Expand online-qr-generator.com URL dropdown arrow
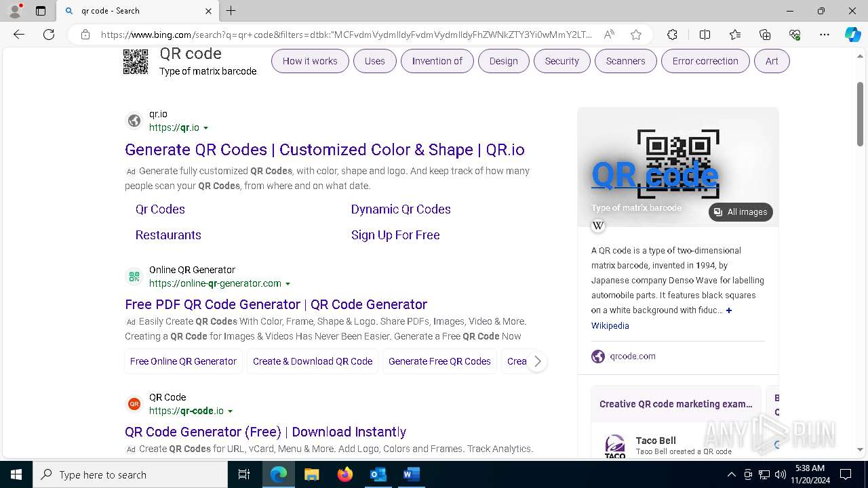Viewport: 868px width, 488px height. click(288, 284)
